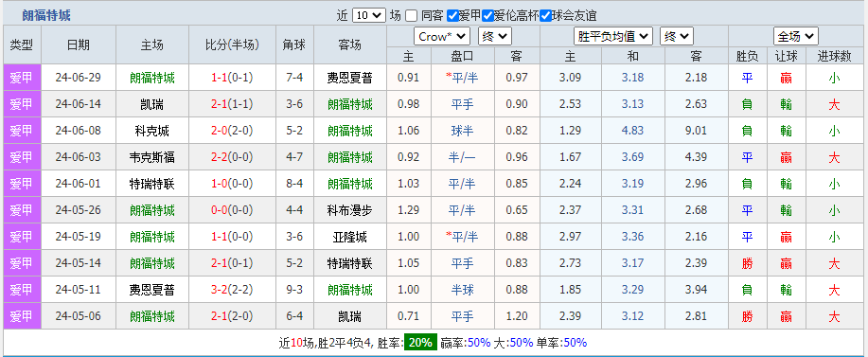
Task: Click handicap 半/一 on 24-06-03
Action: click(x=462, y=157)
